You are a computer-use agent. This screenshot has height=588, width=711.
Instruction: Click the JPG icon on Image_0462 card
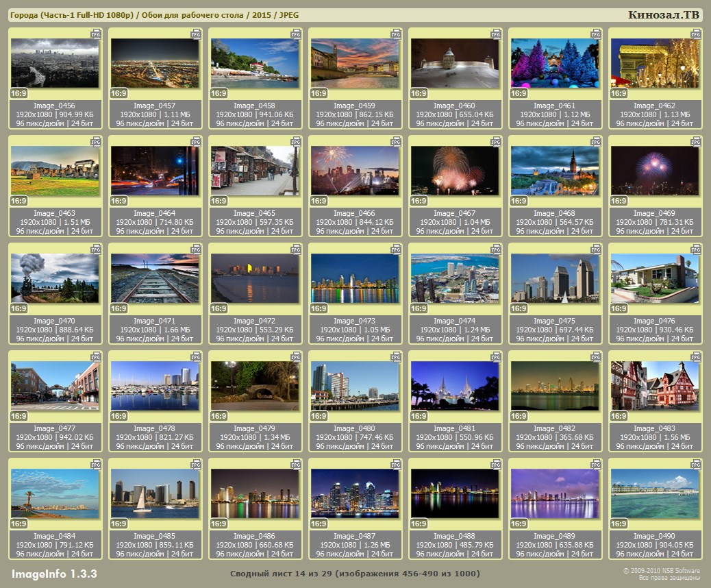(695, 33)
